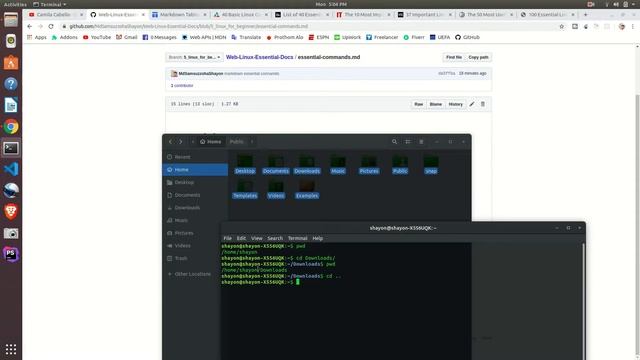Viewport: 640px width, 360px height.
Task: Open the terminal Help menu
Action: coord(317,238)
